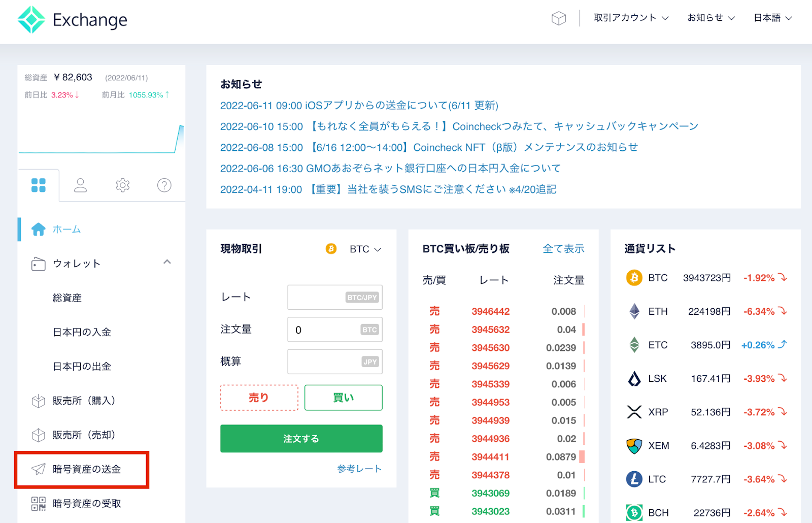Click the cube icon beside 販売所（購入）

tap(39, 401)
